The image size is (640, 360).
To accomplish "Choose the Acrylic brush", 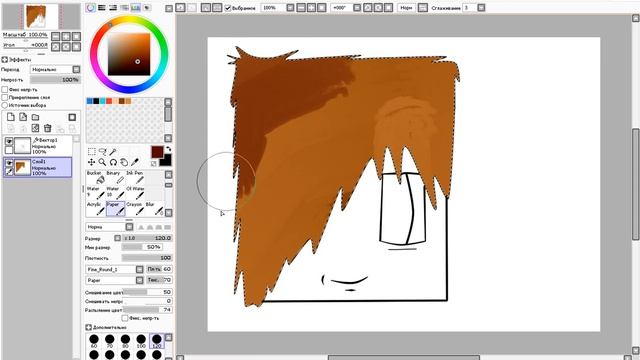I will pos(96,209).
